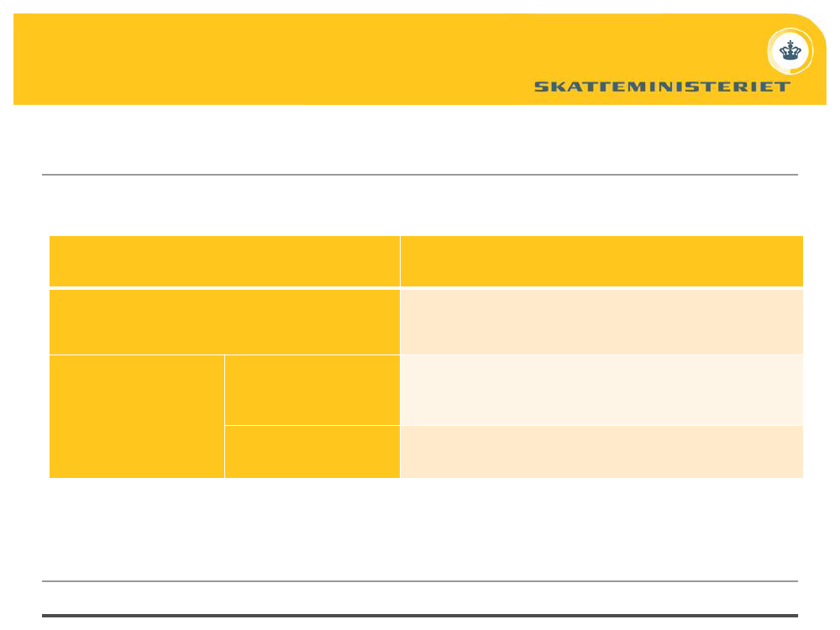Image resolution: width=840 pixels, height=630 pixels.
Task: Select the wide yellow cell below the left header
Action: point(224,322)
